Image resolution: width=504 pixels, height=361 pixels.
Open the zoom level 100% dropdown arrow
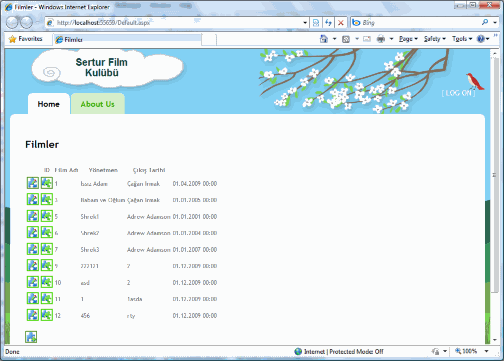486,351
